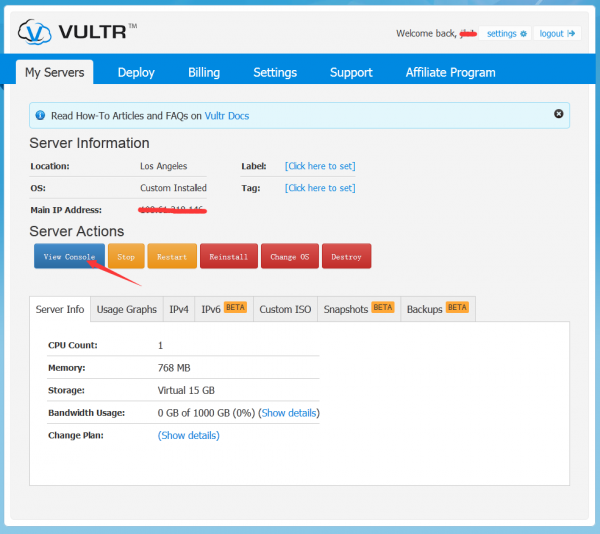600x534 pixels.
Task: Click the Change OS button
Action: [290, 256]
